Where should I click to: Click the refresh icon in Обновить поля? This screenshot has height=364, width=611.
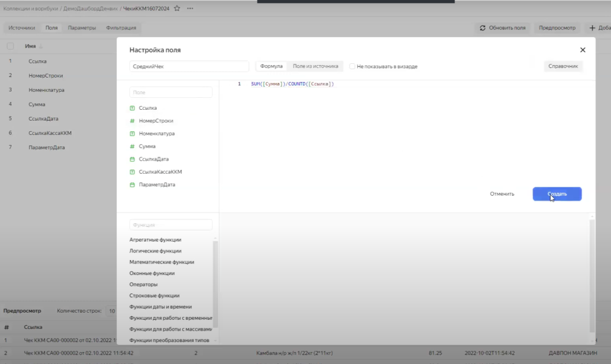tap(483, 28)
